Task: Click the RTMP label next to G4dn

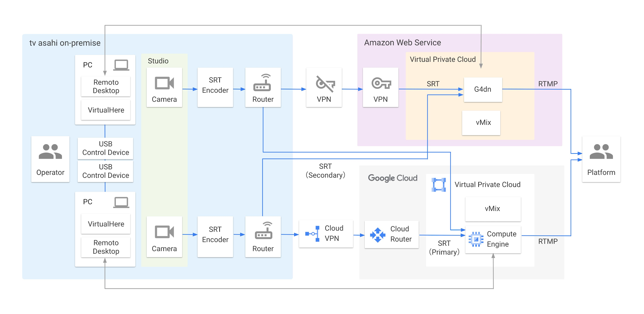Action: click(548, 84)
